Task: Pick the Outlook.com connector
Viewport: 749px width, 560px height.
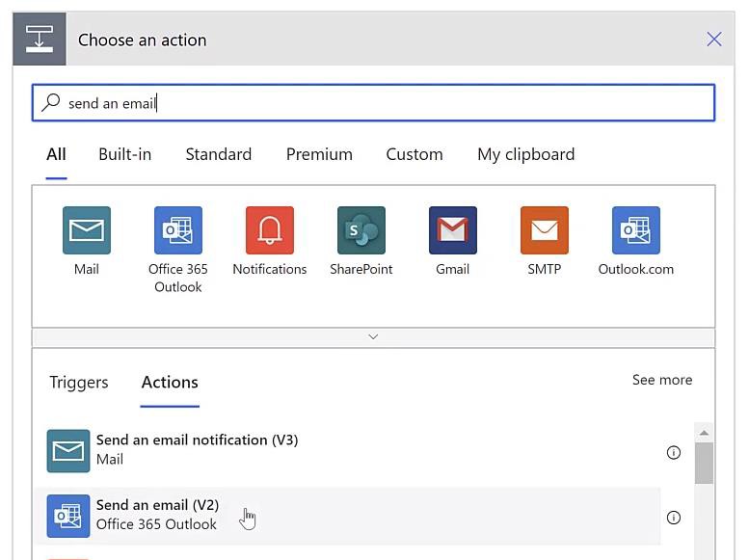Action: 636,230
